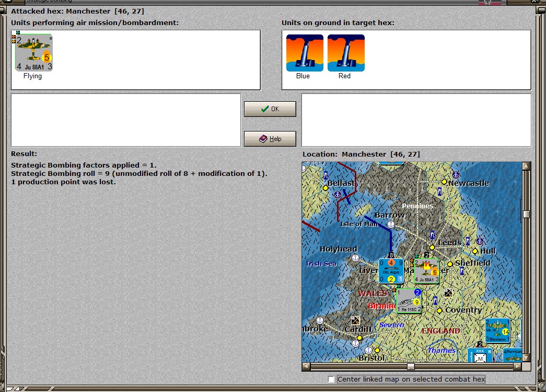This screenshot has width=546, height=392.
Task: Click the map horizontal scrollbar right arrow
Action: (518, 366)
